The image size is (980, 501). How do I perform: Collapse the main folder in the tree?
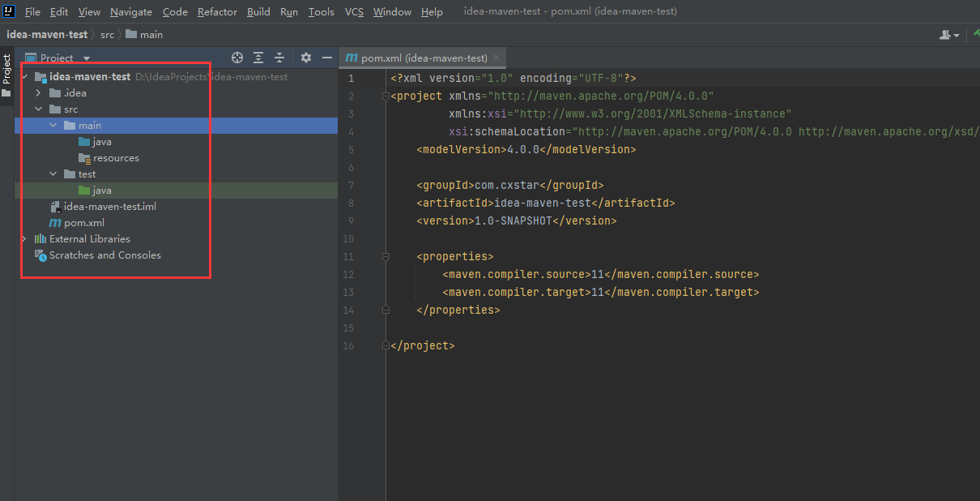(53, 125)
